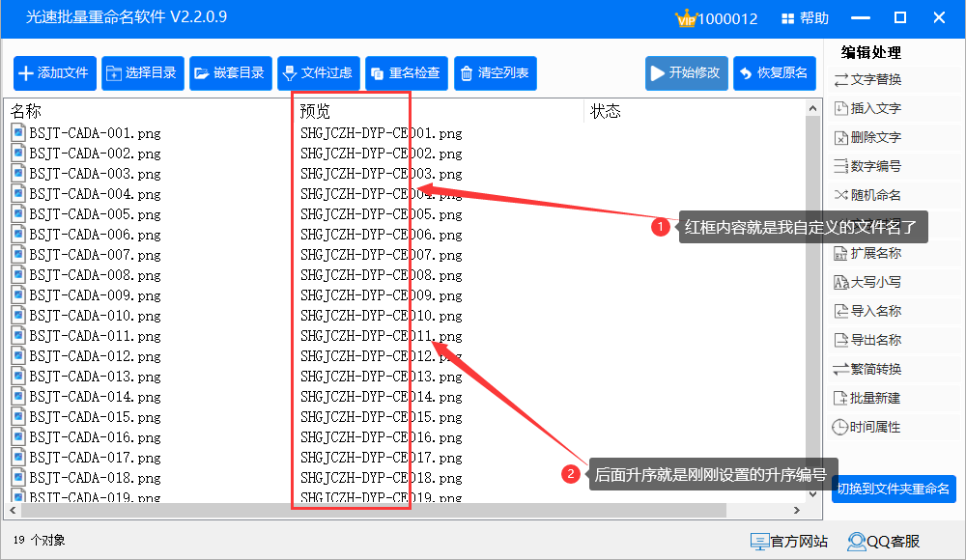Open Batch Create (批量新建) tool

(x=868, y=398)
